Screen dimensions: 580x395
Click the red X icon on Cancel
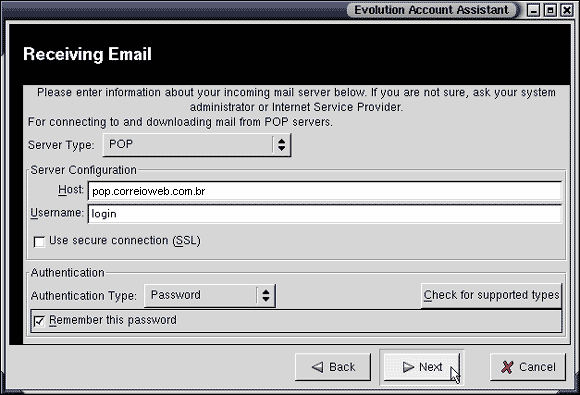pos(507,367)
